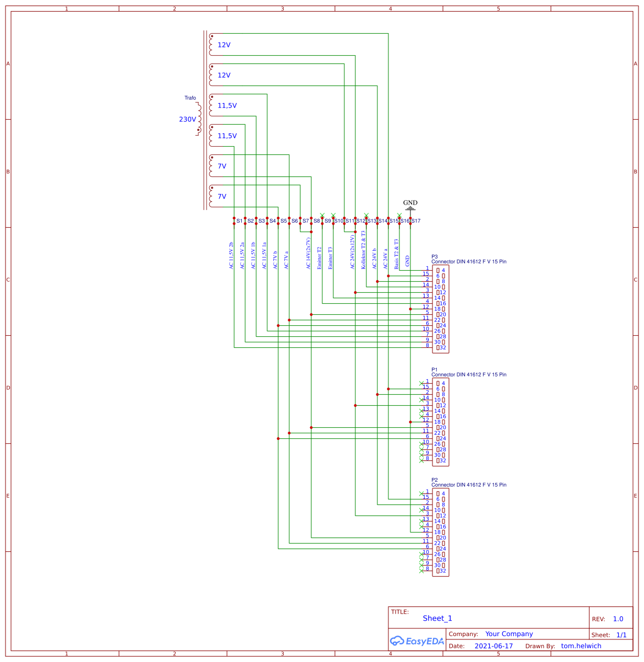Screen dimensions: 644x662
Task: Click the tom.helwich drawn-by name
Action: [581, 645]
